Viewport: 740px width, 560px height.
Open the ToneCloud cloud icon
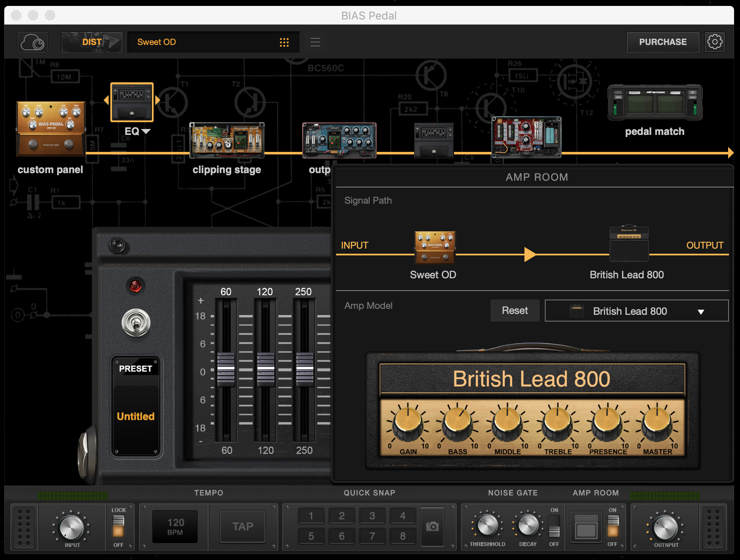(x=33, y=42)
